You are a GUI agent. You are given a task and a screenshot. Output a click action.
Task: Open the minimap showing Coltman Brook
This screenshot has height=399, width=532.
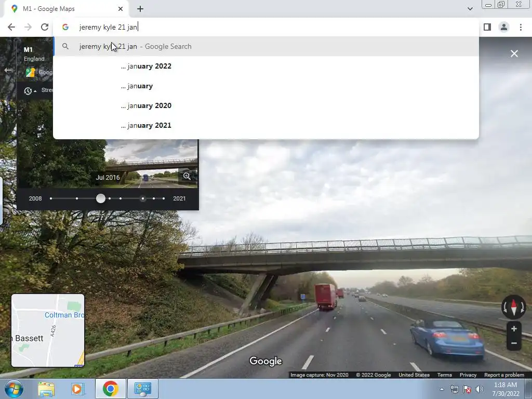coord(48,330)
